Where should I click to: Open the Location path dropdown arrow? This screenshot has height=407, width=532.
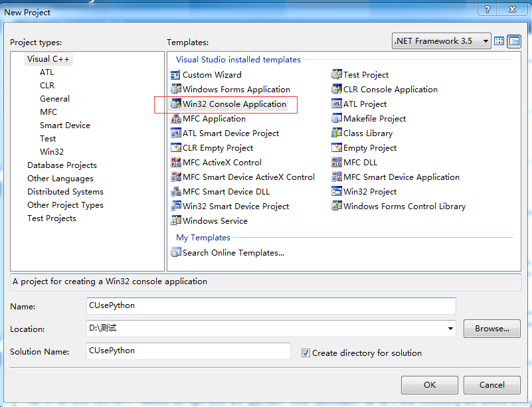click(450, 328)
